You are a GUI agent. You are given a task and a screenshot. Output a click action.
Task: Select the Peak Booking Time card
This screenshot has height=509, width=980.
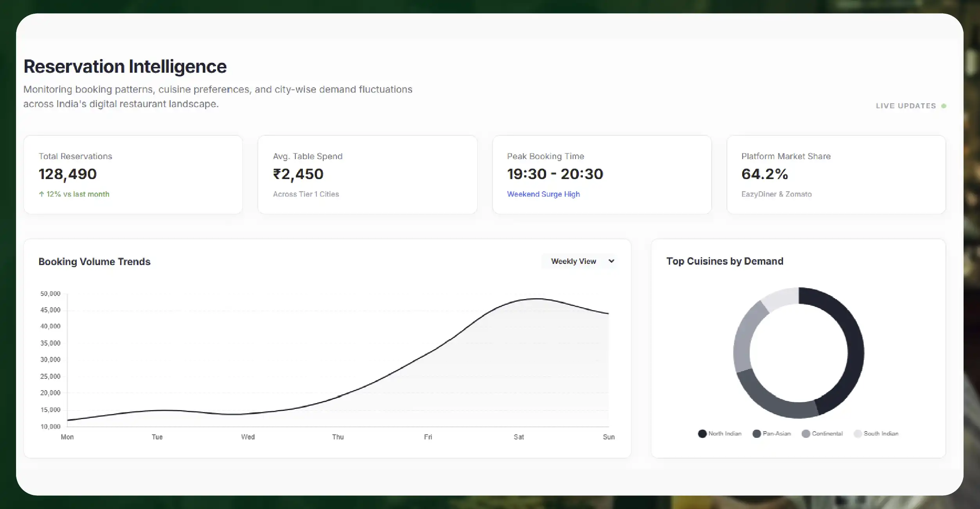click(601, 174)
